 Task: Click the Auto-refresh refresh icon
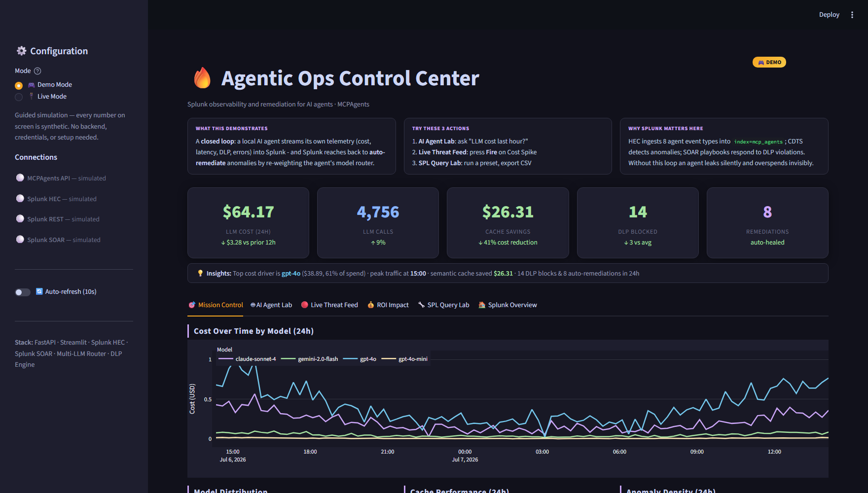39,291
